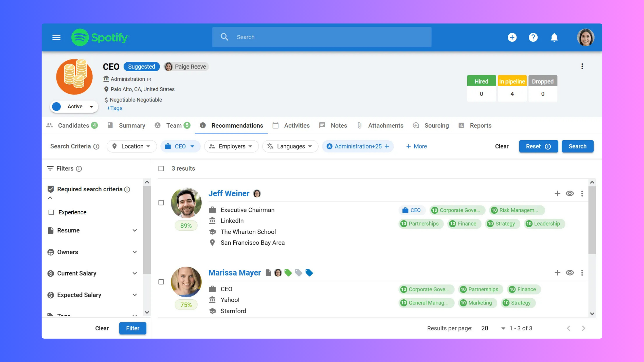The width and height of the screenshot is (644, 362).
Task: Select the Jeff Weiner checkbox
Action: [161, 203]
